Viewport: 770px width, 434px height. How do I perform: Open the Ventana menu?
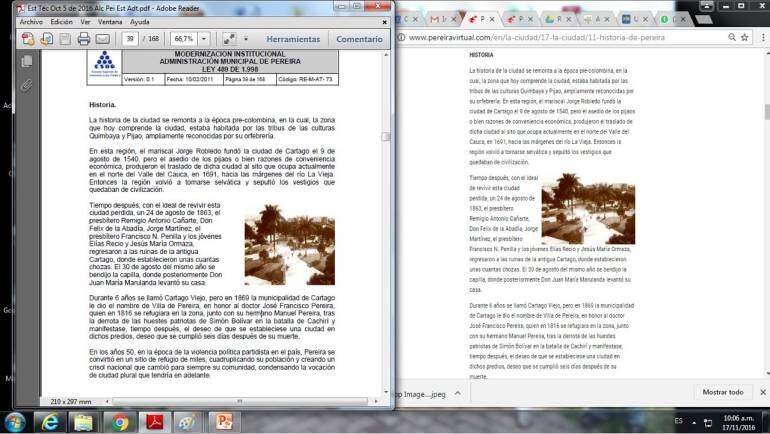coord(111,21)
